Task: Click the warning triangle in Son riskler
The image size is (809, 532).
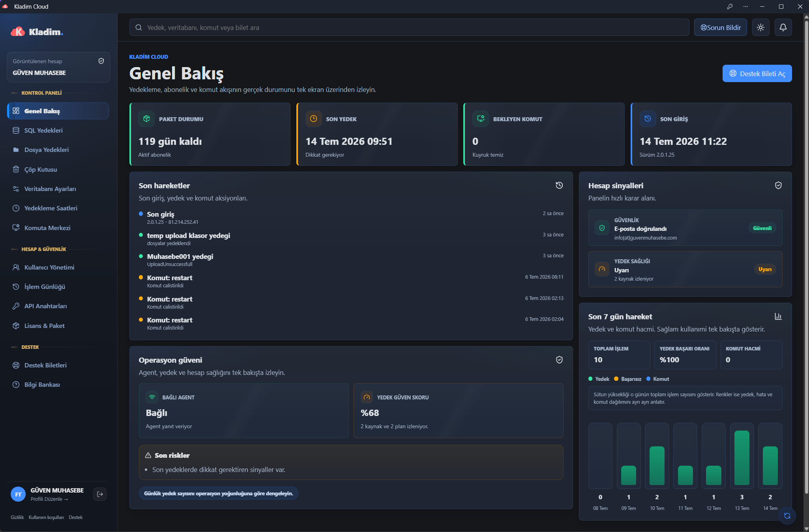Action: 148,455
